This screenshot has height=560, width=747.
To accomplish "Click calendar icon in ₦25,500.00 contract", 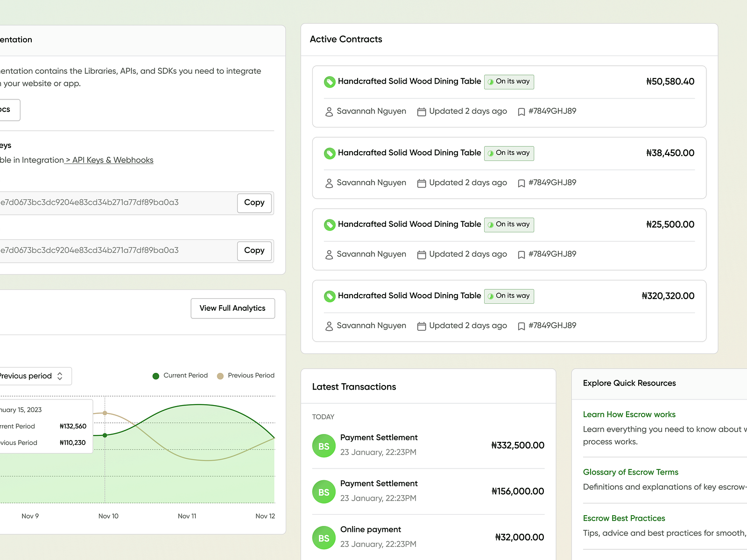I will [x=422, y=254].
